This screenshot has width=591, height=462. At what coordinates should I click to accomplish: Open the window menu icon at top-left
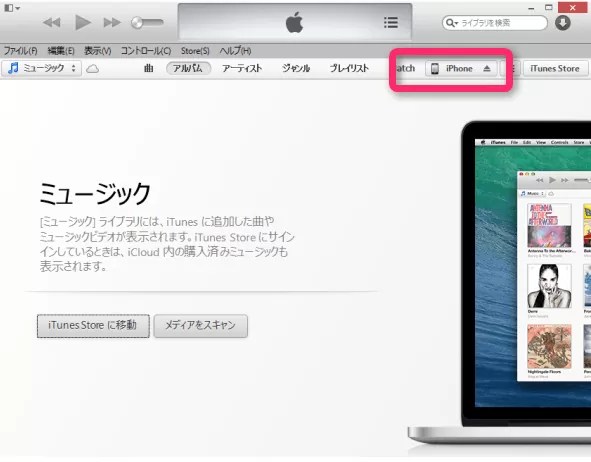(12, 8)
